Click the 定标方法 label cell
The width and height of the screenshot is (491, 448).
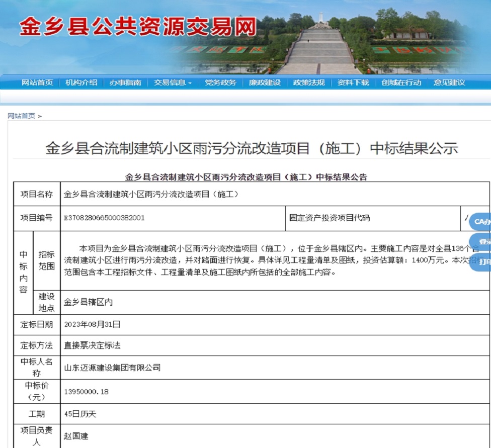[x=37, y=345]
